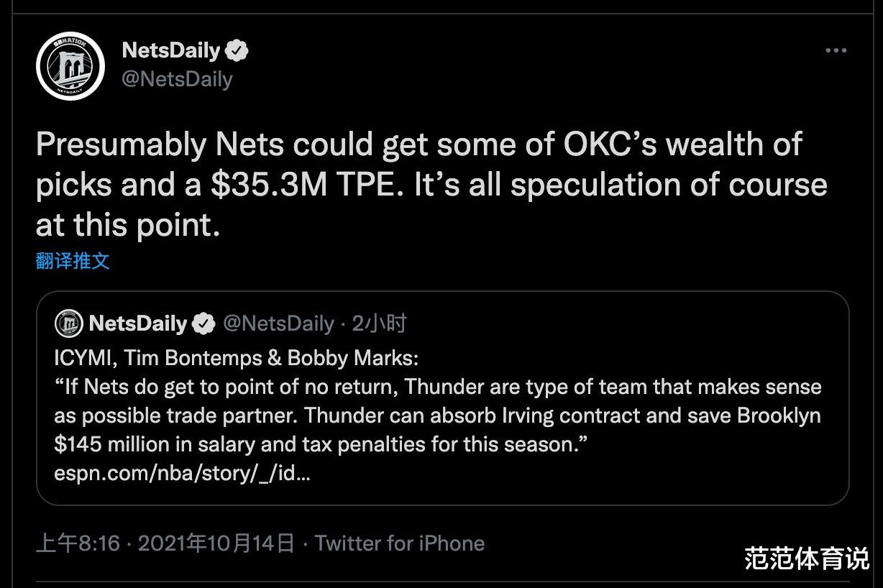Click the @NetsDaily handle under the main name
This screenshot has height=588, width=883.
click(177, 78)
